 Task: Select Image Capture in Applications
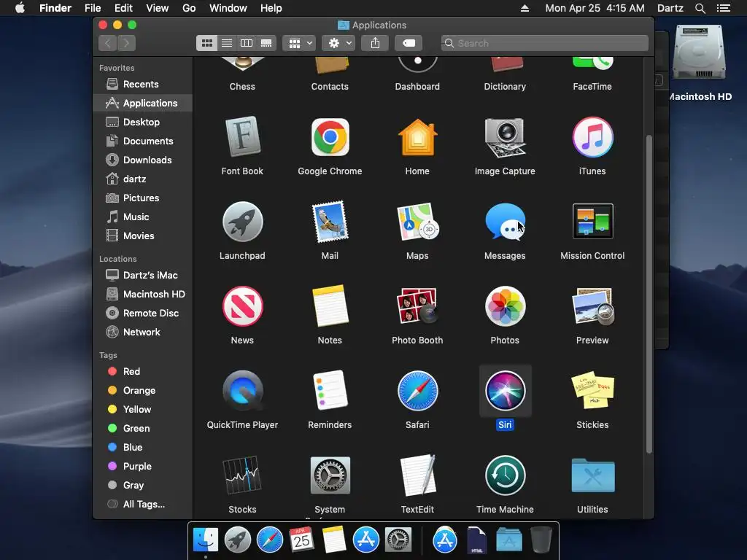(x=505, y=138)
